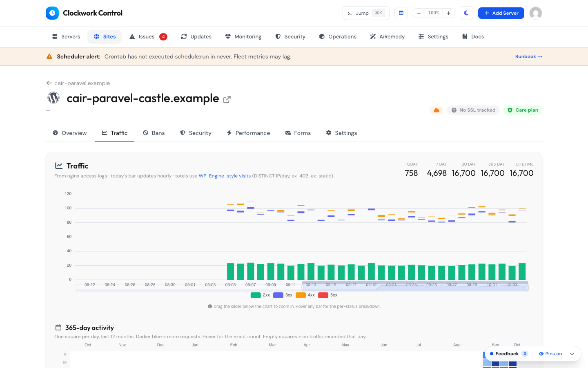588x368 pixels.
Task: Increase zoom with the plus button
Action: [448, 13]
